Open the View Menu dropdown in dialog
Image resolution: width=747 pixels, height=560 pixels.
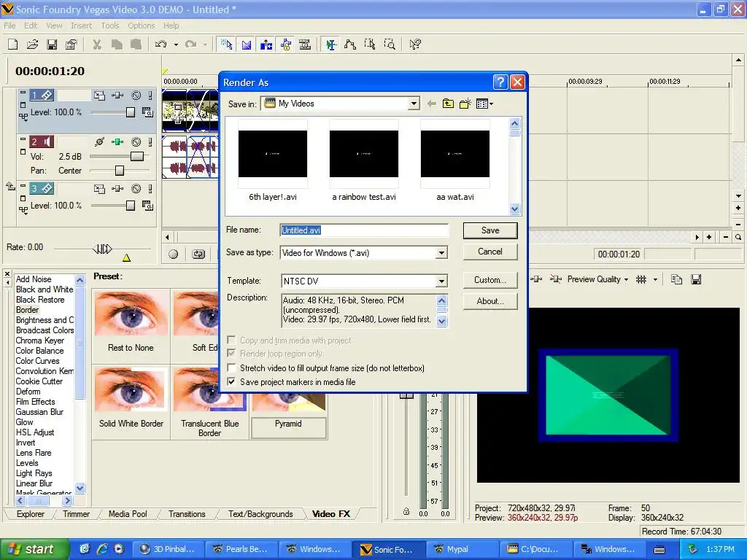(x=484, y=104)
